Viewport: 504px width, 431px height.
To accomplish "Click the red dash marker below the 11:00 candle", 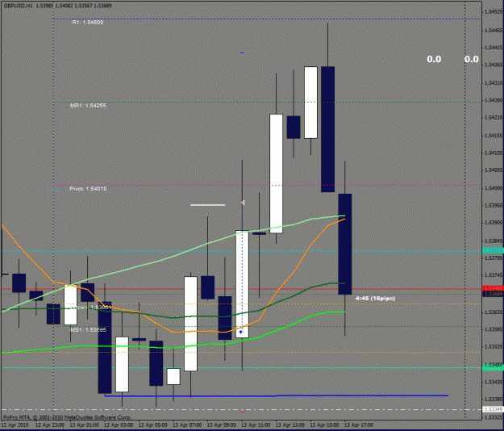I will point(242,412).
